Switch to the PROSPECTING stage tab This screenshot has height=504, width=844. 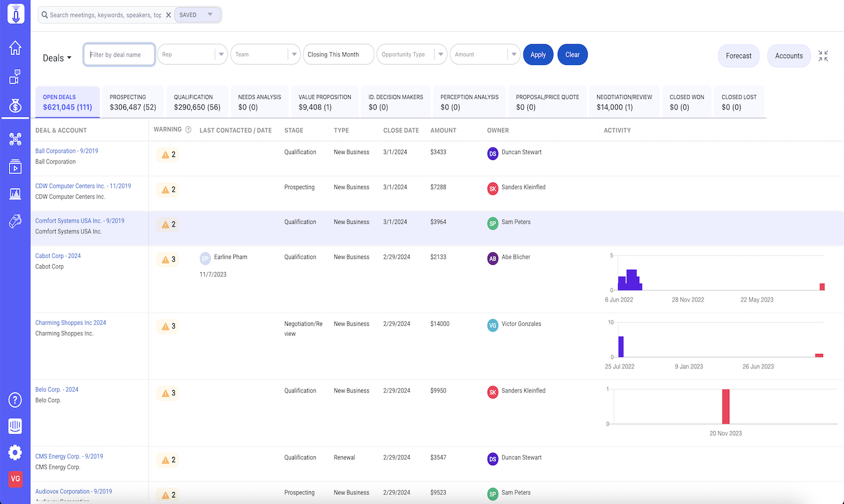point(132,102)
